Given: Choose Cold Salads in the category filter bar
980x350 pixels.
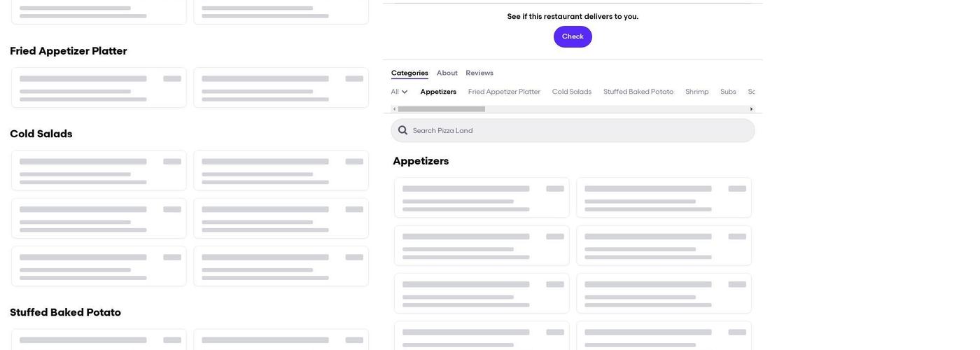Looking at the screenshot, I should [x=571, y=92].
